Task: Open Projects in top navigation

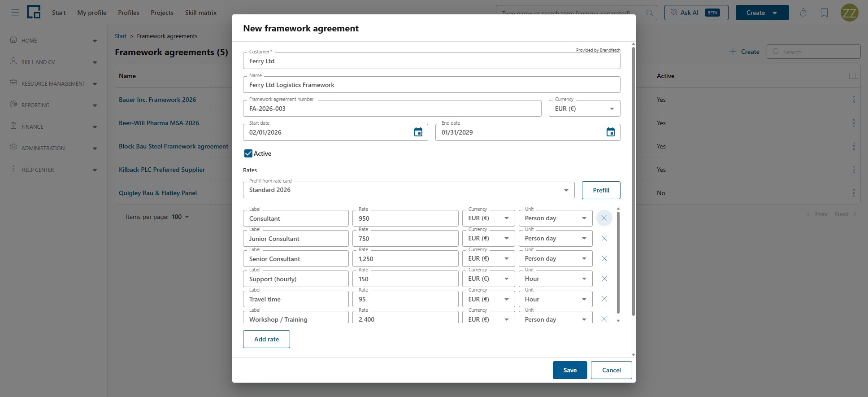Action: pos(162,13)
